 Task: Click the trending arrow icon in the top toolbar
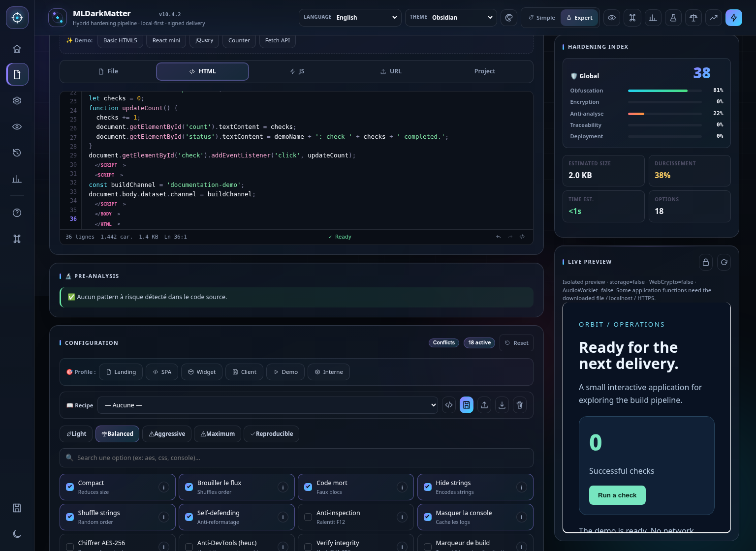coord(714,18)
